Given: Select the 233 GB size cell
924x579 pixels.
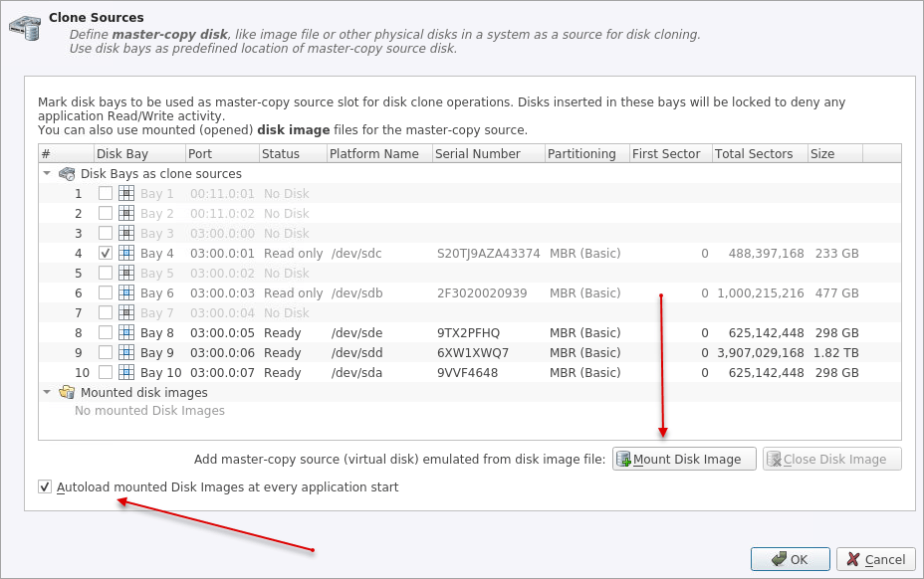Looking at the screenshot, I should coord(836,254).
